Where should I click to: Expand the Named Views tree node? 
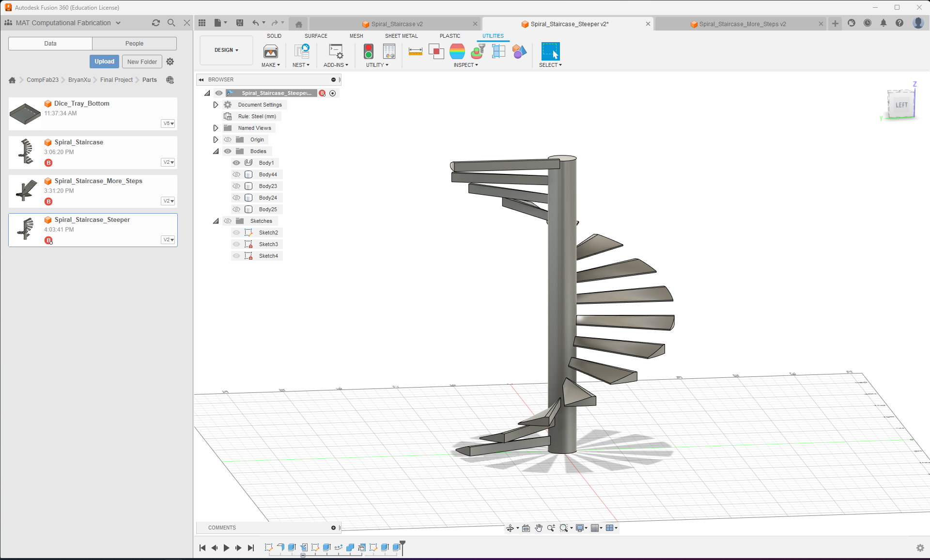(x=216, y=128)
